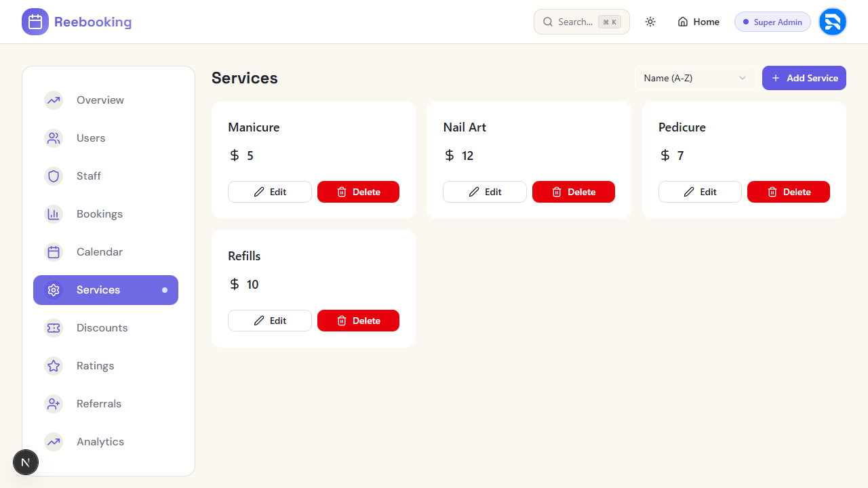The image size is (868, 488).
Task: Click the bar chart icon beside Bookings
Action: pyautogui.click(x=54, y=214)
